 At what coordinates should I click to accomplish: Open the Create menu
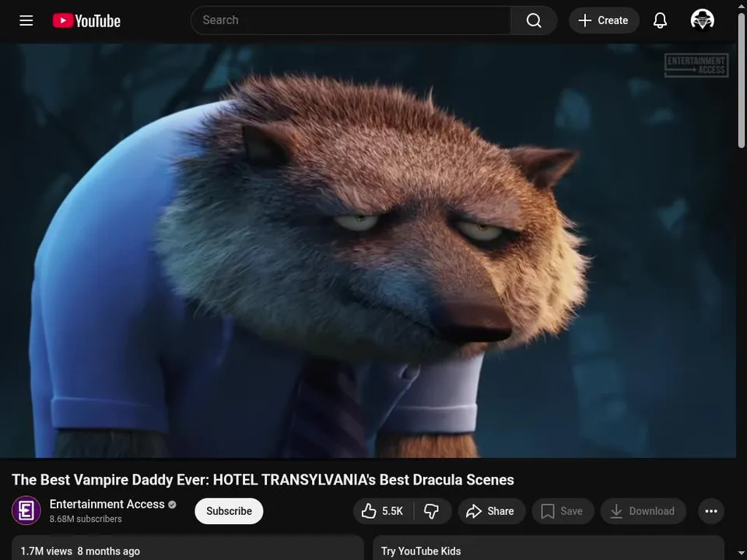pyautogui.click(x=604, y=20)
